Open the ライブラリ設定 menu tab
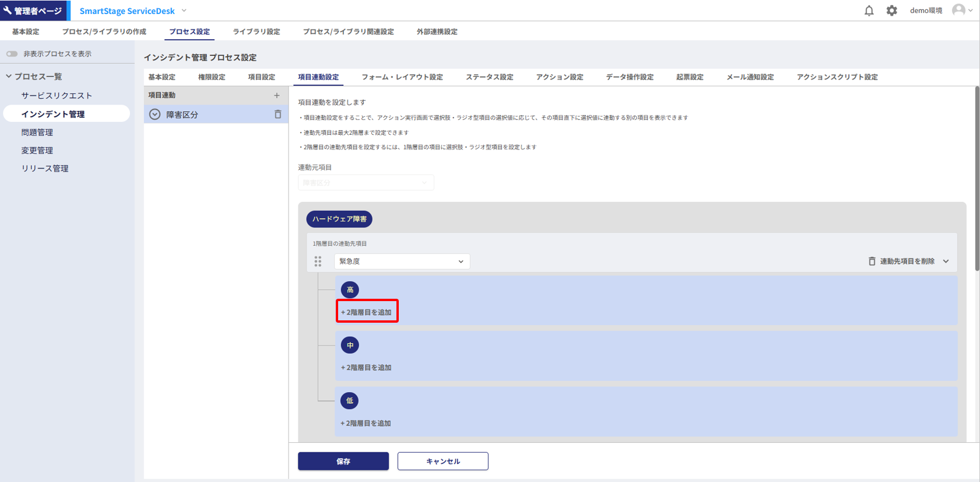The width and height of the screenshot is (980, 482). tap(256, 32)
